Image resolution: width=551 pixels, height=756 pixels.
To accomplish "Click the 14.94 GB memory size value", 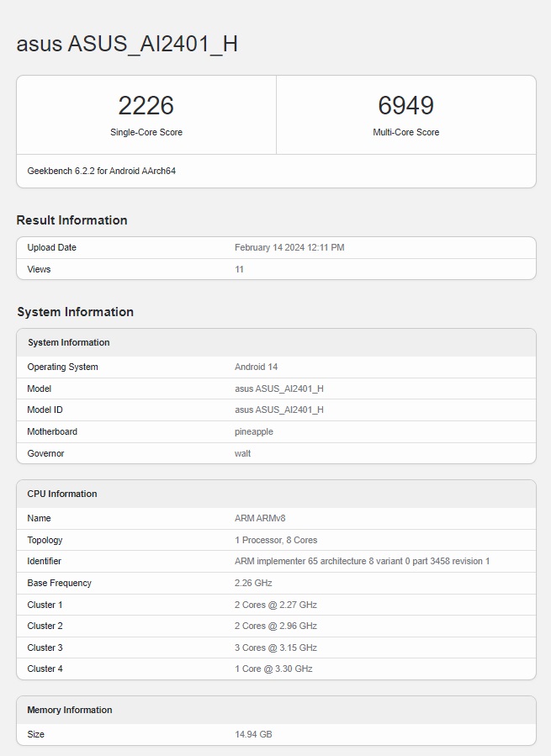I will click(x=253, y=734).
